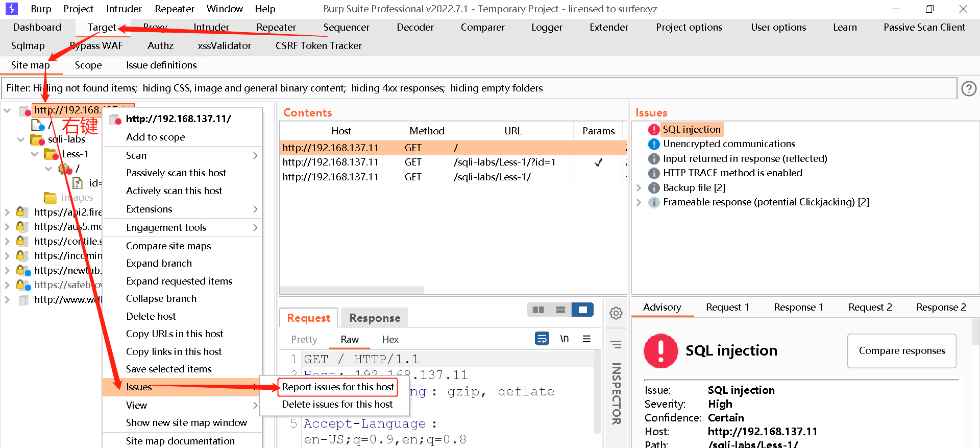The image size is (980, 448).
Task: Click the HTTP TRACE method issue icon
Action: 654,173
